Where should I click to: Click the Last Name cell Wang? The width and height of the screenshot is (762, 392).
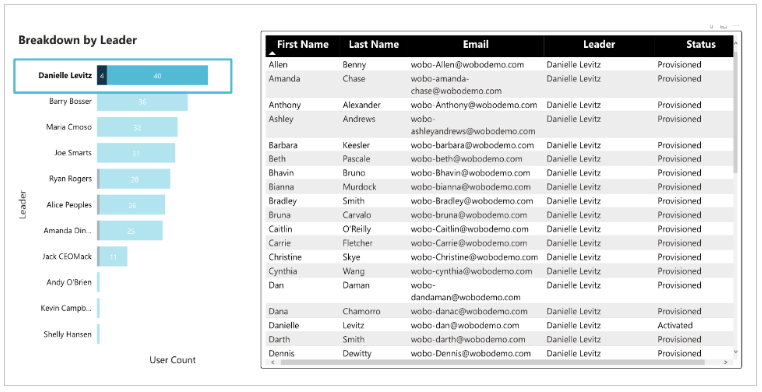click(353, 272)
